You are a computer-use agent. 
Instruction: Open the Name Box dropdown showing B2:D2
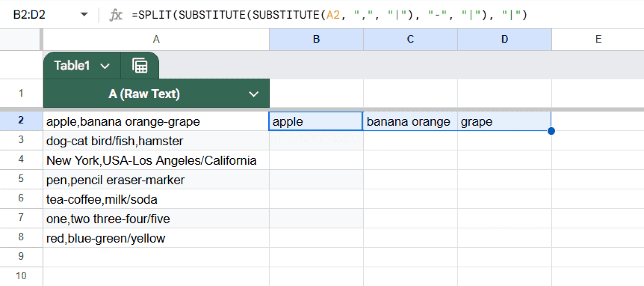point(83,14)
